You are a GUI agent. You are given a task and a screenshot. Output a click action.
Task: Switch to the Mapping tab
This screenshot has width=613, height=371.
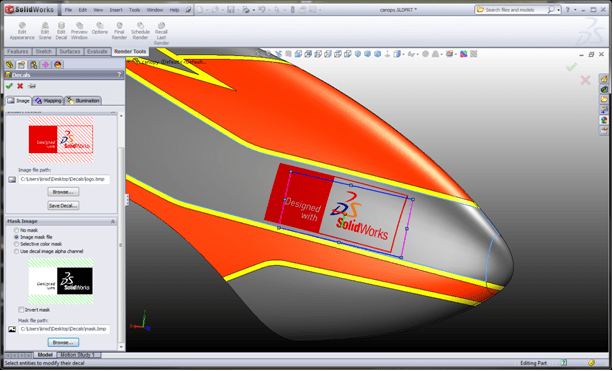48,100
